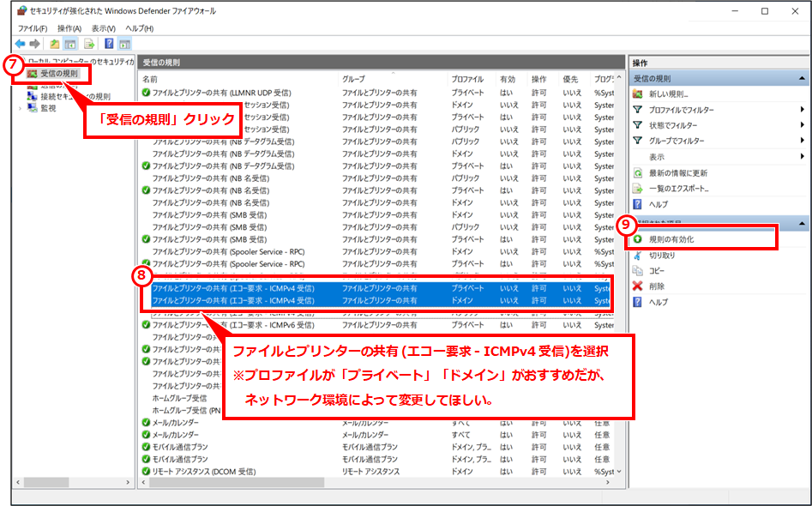
Task: Click the rule list vertical scrollbar up arrow
Action: click(619, 78)
